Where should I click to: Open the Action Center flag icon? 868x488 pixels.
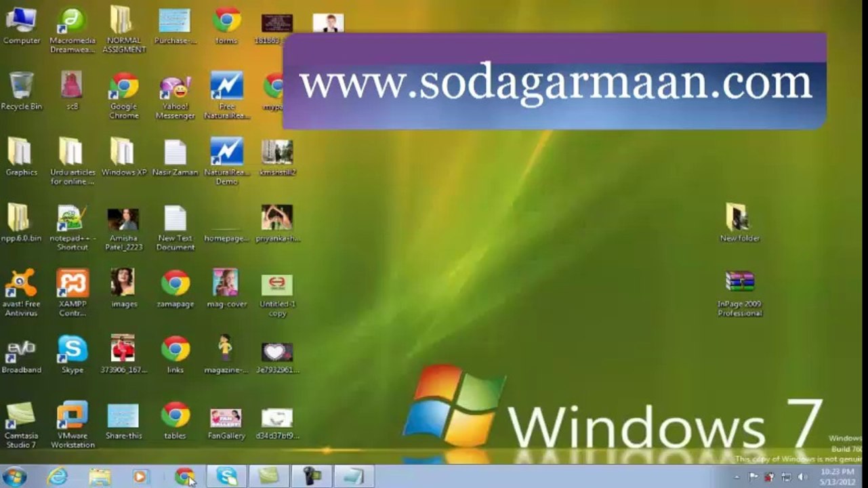click(x=753, y=477)
